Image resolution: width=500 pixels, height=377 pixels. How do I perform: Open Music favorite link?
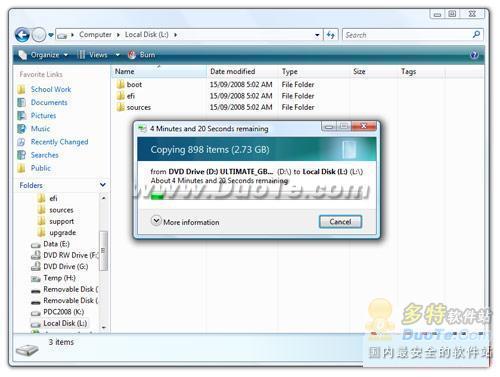tap(40, 129)
